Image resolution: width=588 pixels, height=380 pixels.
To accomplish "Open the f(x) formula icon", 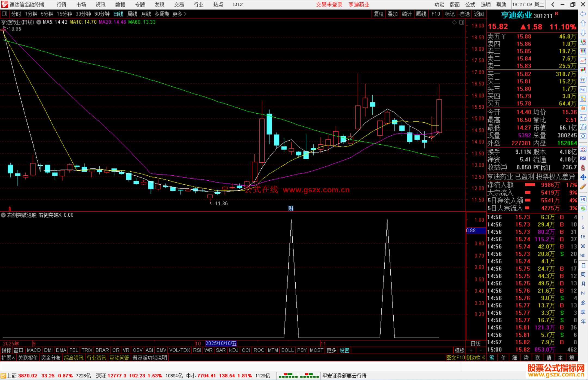I will 583,127.
